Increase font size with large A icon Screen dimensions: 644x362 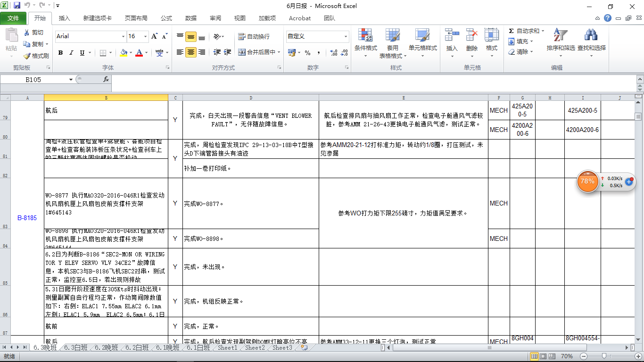pyautogui.click(x=155, y=36)
